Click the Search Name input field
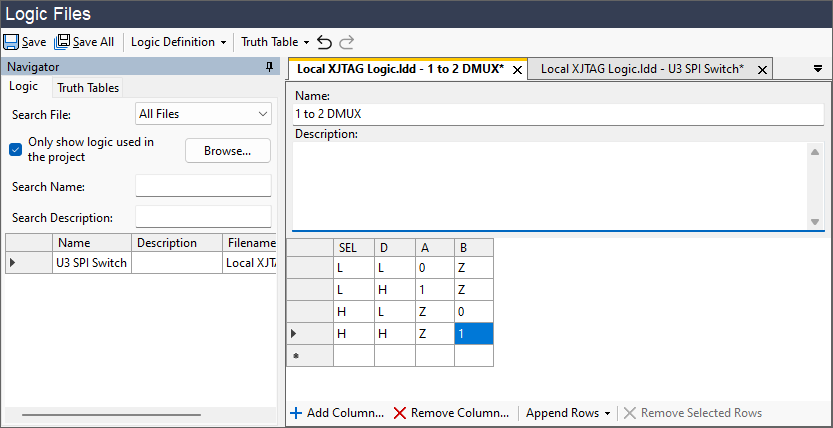The height and width of the screenshot is (428, 833). click(x=203, y=186)
